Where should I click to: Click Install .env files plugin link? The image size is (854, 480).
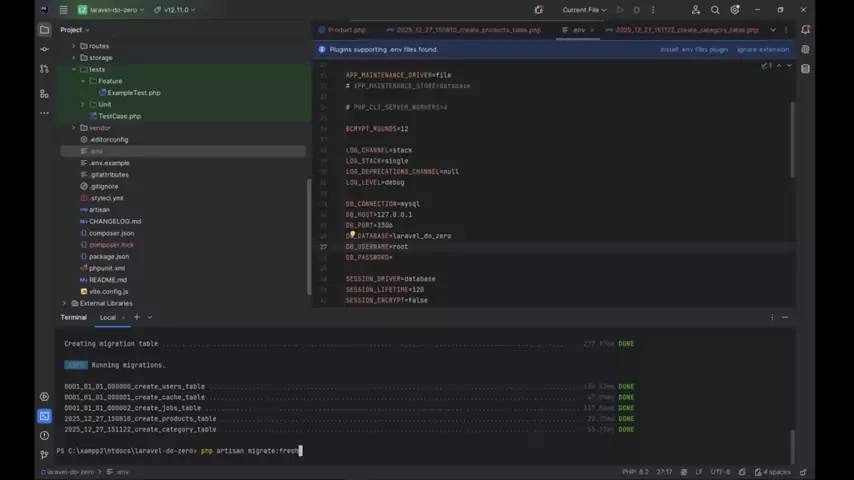[x=694, y=49]
